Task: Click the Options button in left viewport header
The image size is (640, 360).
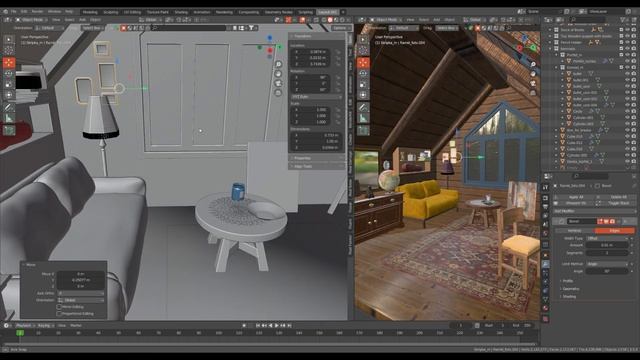Action: (341, 28)
